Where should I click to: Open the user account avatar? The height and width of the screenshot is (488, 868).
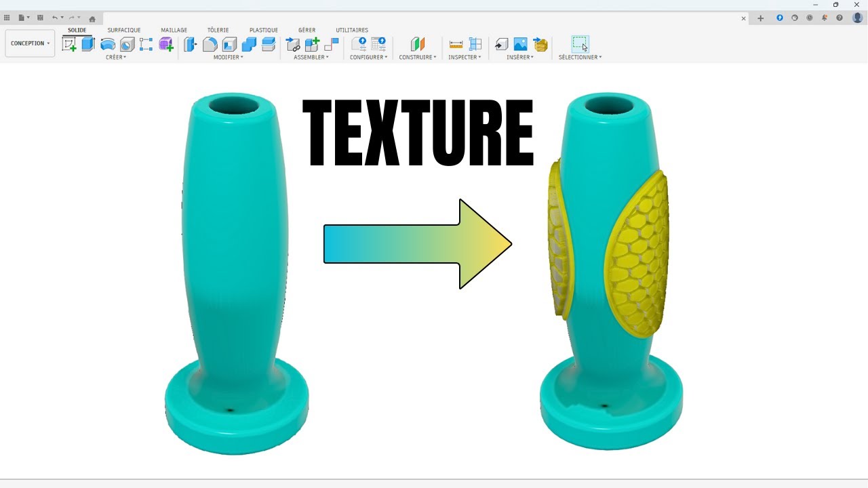coord(857,18)
